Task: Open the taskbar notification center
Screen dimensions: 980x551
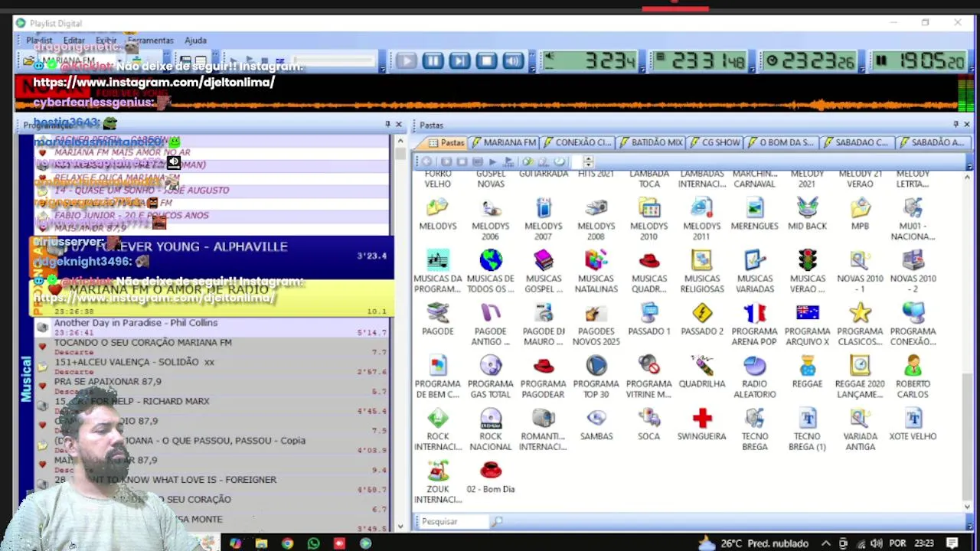Action: coord(952,543)
